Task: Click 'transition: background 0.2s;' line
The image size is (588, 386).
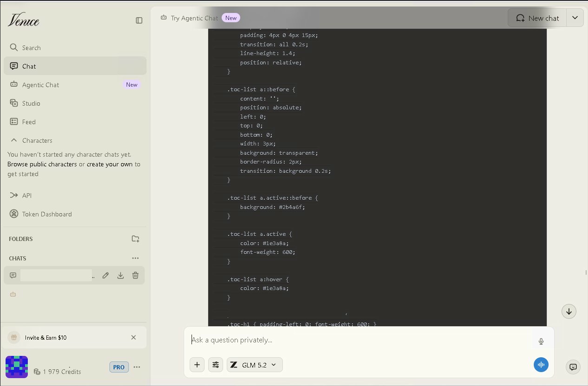Action: (286, 171)
